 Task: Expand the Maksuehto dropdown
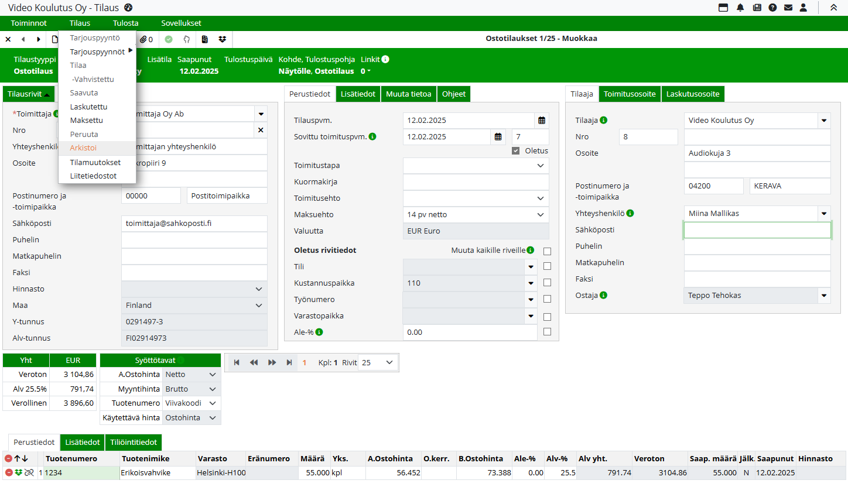[x=540, y=215]
